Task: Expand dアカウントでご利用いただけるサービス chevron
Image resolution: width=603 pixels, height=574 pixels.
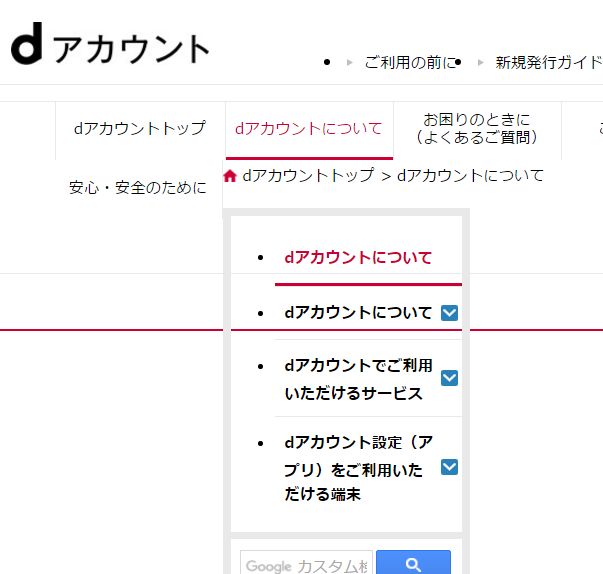Action: pos(449,378)
